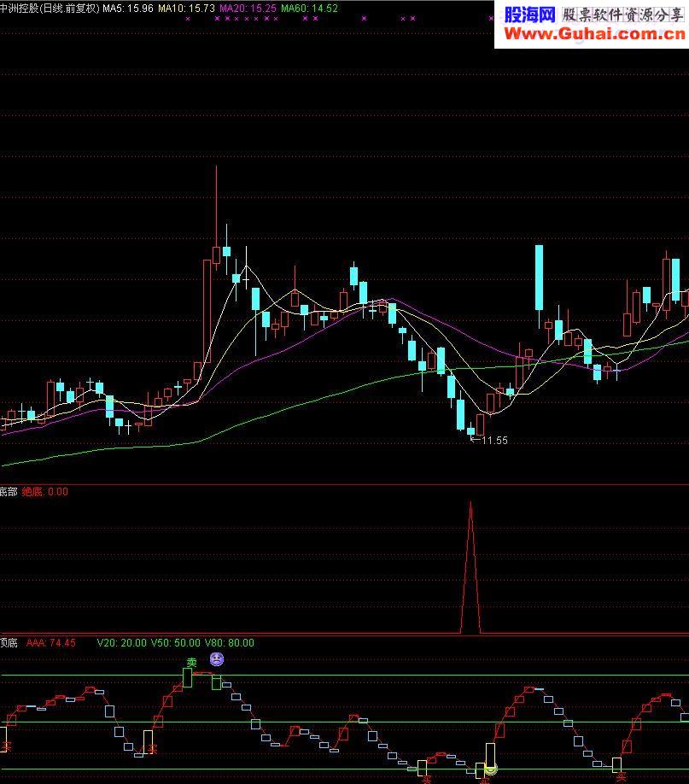Viewport: 689px width, 784px height.
Task: Click the AAA: 74.45 indicator value
Action: [51, 643]
